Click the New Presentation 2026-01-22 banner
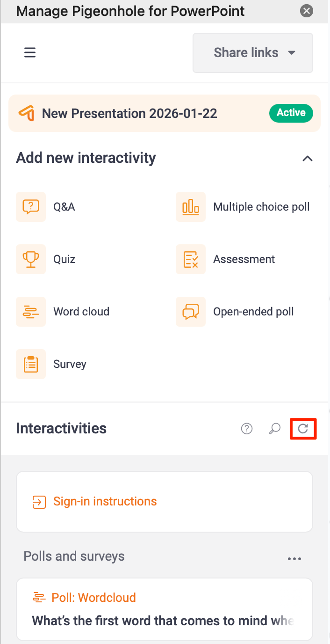Viewport: 330px width, 644px height. (x=129, y=113)
